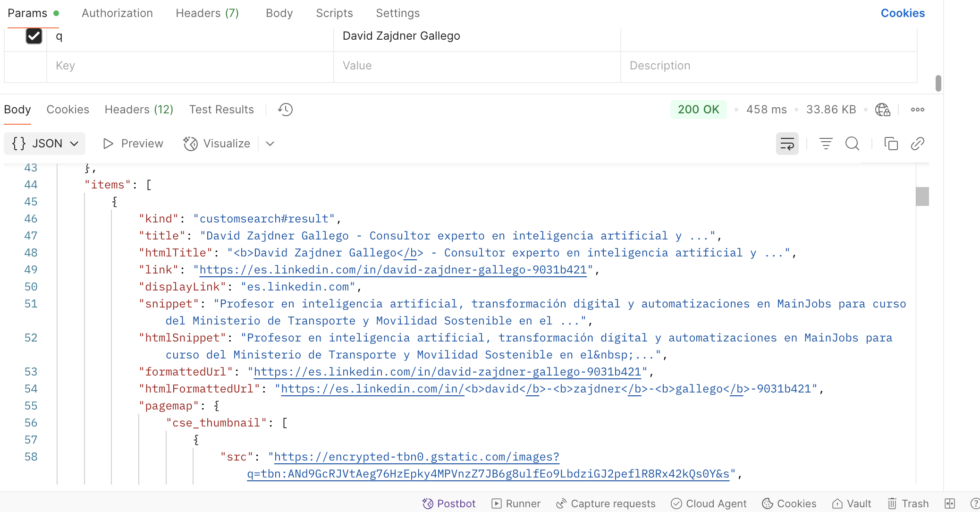Click the Description input field
The image size is (980, 512).
pyautogui.click(x=769, y=66)
